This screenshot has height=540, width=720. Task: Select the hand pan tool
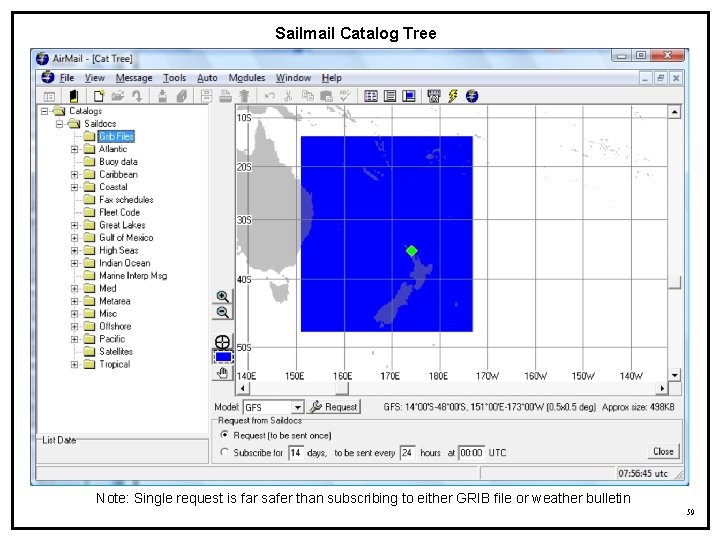tap(223, 372)
